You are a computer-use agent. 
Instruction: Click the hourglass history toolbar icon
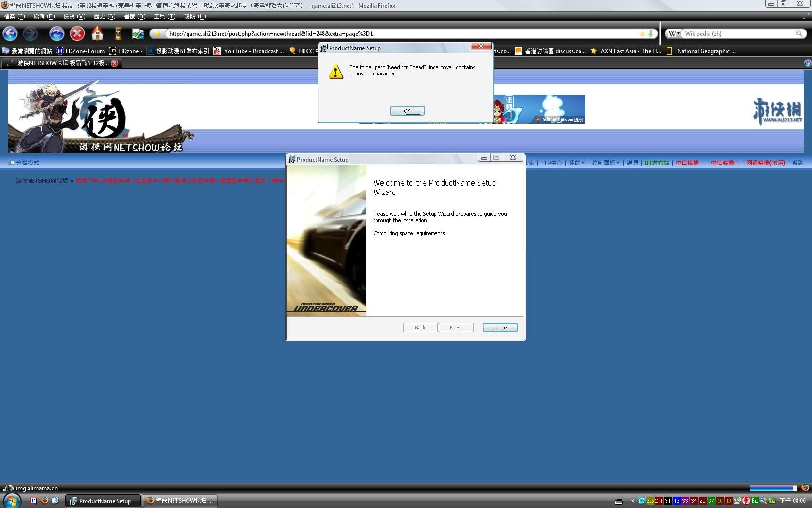(118, 33)
